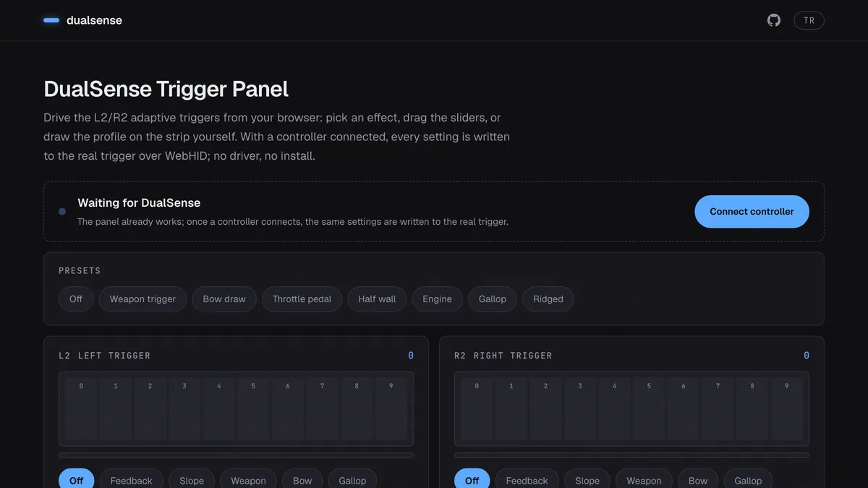Click the PRESETS section label

(80, 270)
